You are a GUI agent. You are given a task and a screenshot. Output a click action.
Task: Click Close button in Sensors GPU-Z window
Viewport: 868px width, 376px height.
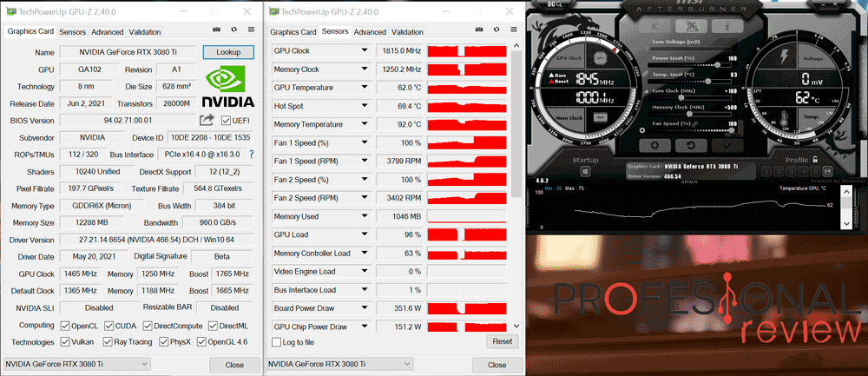pyautogui.click(x=497, y=365)
